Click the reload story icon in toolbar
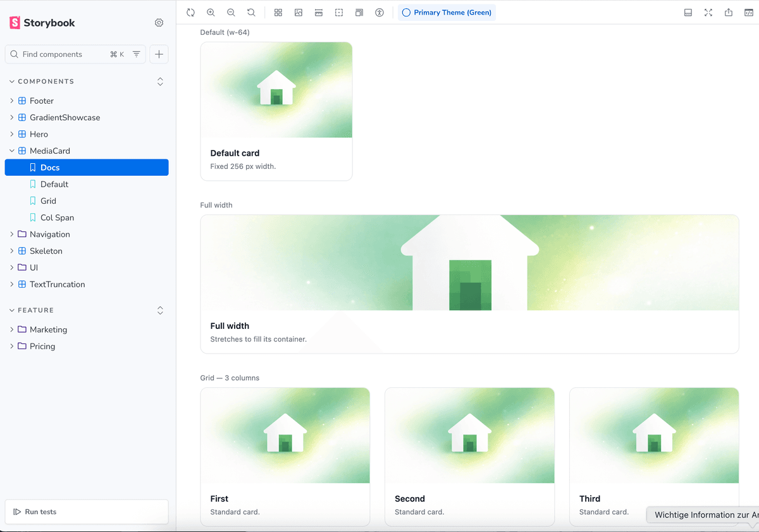This screenshot has width=759, height=532. point(190,13)
